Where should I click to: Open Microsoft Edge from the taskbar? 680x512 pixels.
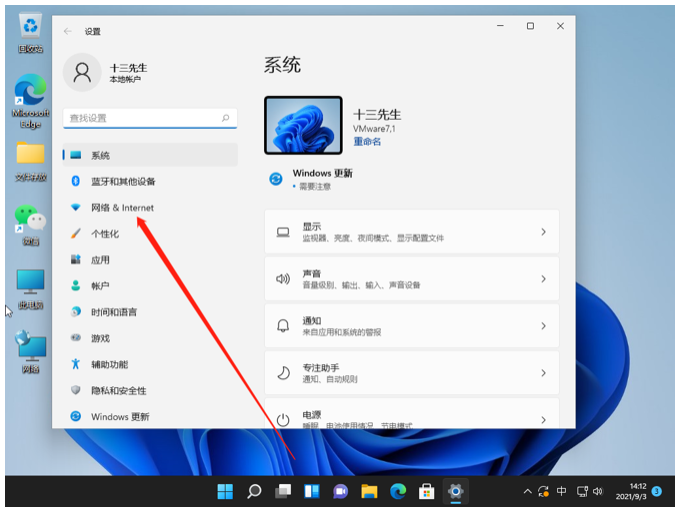(398, 491)
